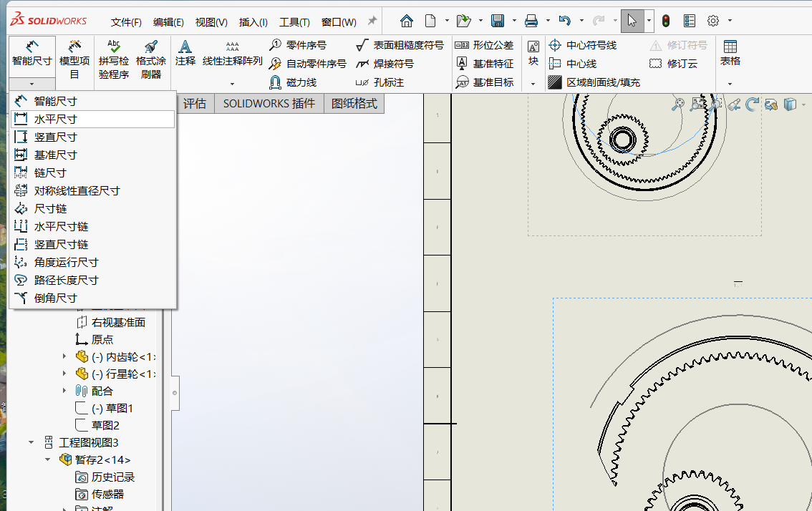The width and height of the screenshot is (812, 511).
Task: Expand the (-) 内齿轮<1> tree node
Action: coord(64,356)
